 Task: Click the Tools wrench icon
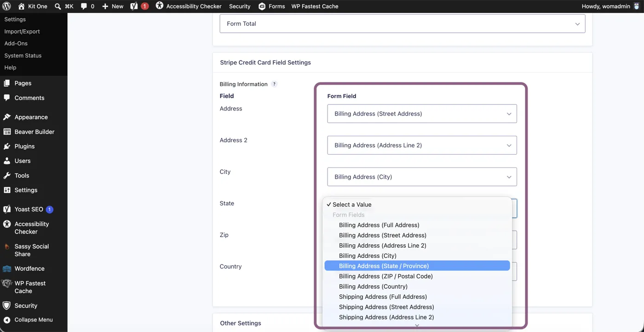pos(7,175)
